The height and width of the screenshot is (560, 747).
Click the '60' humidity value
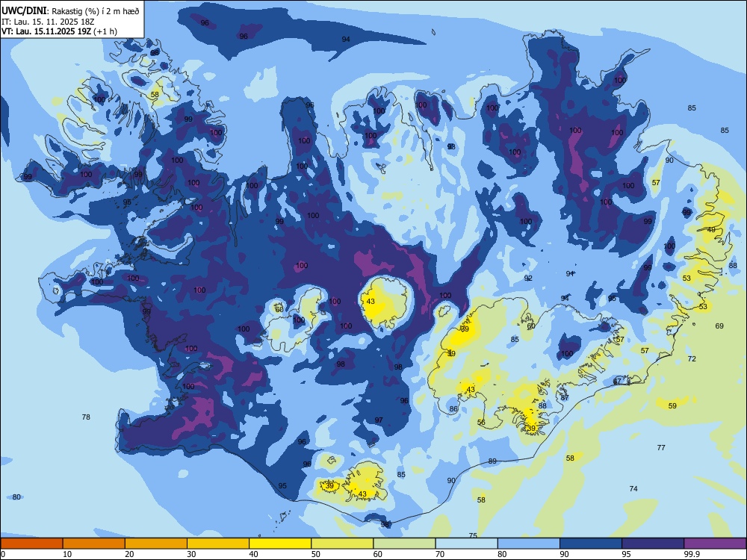coord(531,326)
